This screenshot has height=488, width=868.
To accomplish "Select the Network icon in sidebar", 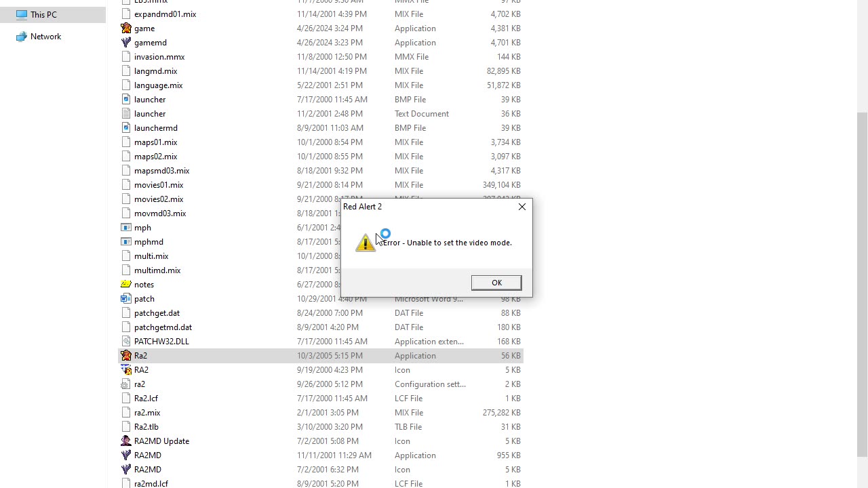I will click(x=22, y=37).
